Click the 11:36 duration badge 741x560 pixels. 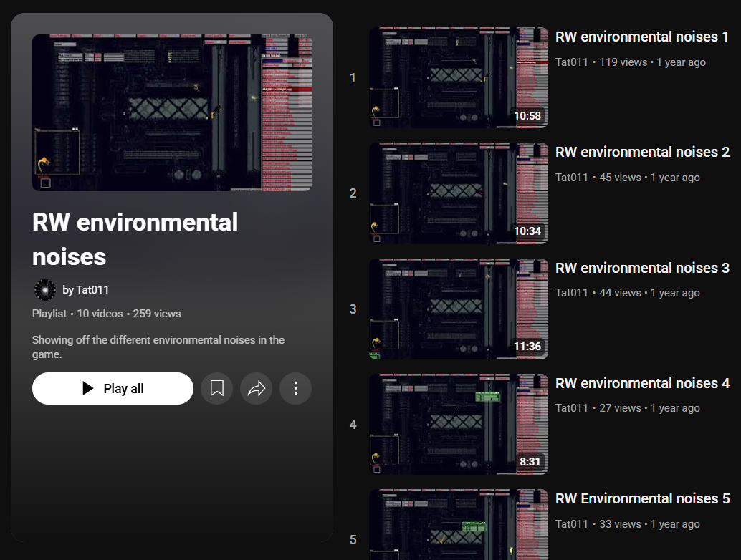(x=527, y=347)
